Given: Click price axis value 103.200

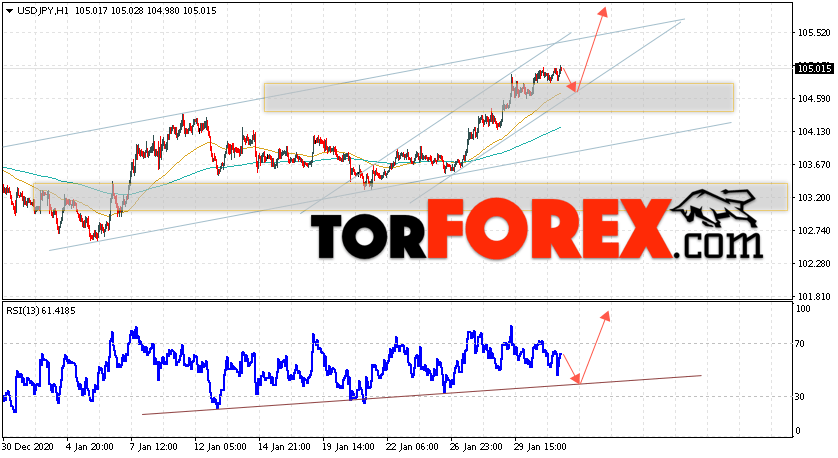Looking at the screenshot, I should pos(813,198).
